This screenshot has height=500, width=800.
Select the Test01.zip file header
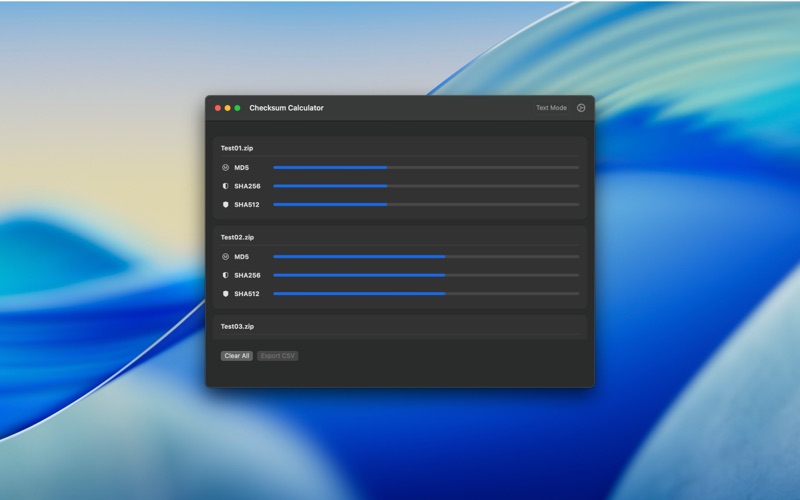click(237, 148)
